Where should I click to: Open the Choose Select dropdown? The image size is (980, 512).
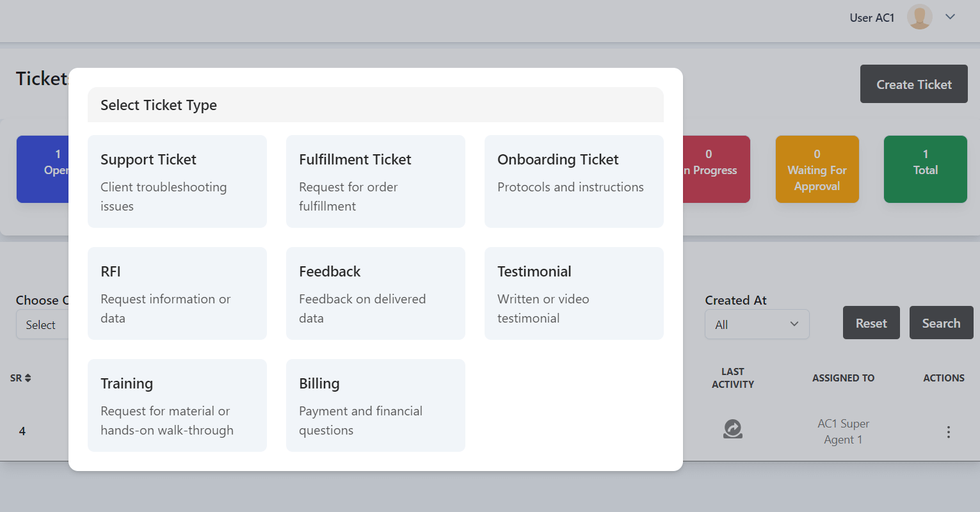(42, 324)
